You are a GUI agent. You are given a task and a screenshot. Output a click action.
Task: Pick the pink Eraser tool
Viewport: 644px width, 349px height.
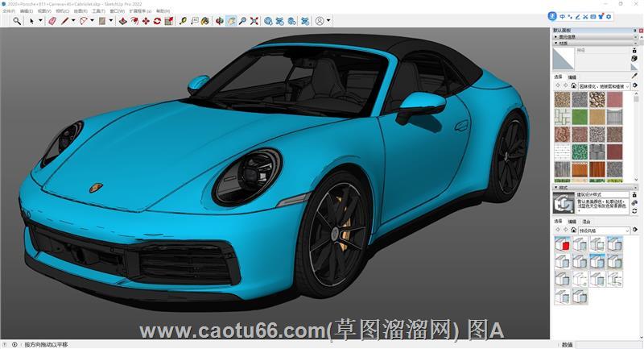pyautogui.click(x=52, y=21)
